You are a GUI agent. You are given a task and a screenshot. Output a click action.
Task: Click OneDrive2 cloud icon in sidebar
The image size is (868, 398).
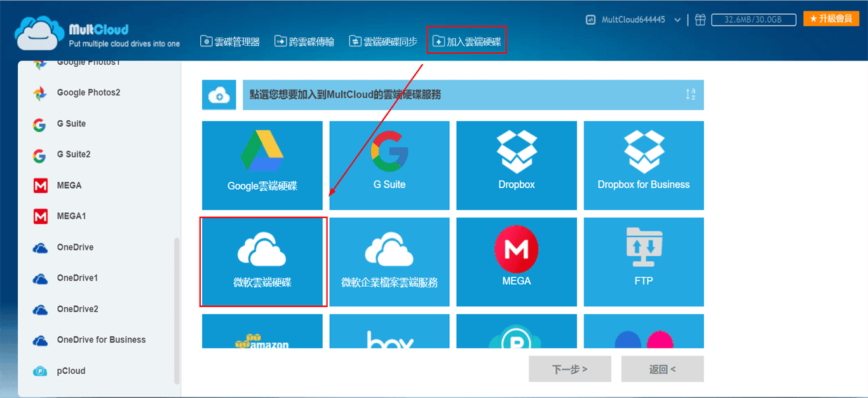click(x=40, y=310)
